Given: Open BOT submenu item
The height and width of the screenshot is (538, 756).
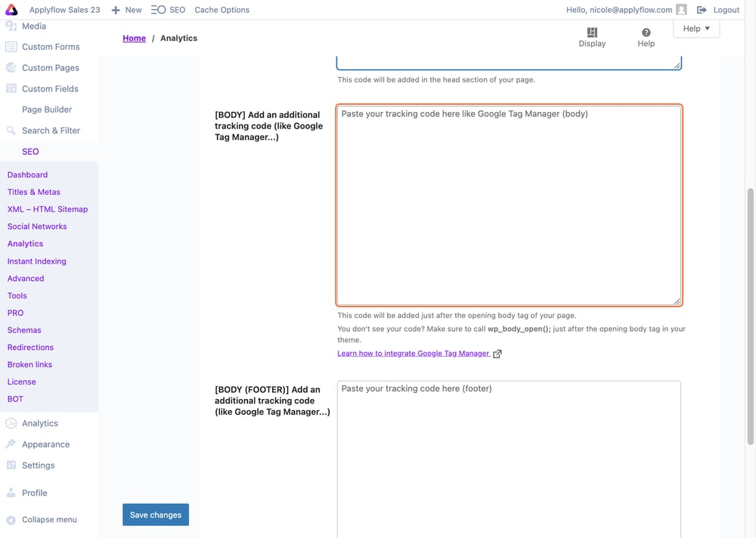Looking at the screenshot, I should pyautogui.click(x=15, y=399).
